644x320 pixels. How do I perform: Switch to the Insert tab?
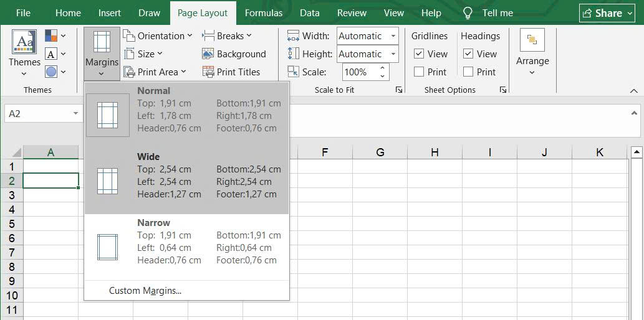tap(110, 12)
